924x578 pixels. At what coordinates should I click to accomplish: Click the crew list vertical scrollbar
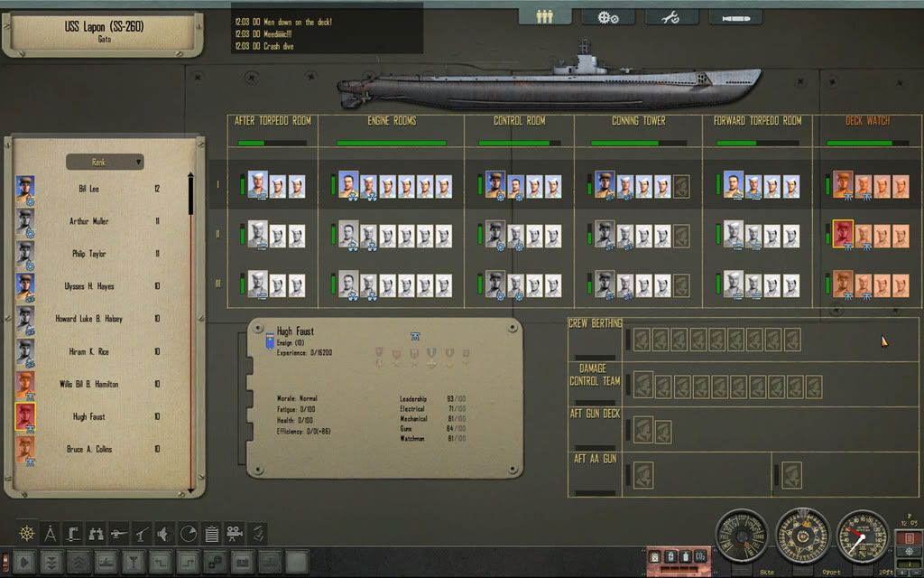tap(191, 332)
